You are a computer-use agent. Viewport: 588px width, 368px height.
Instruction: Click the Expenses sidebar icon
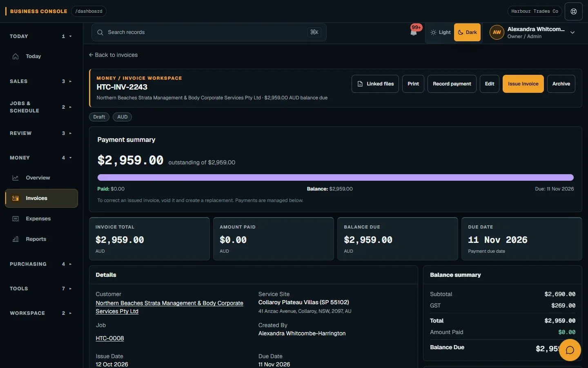pos(16,219)
